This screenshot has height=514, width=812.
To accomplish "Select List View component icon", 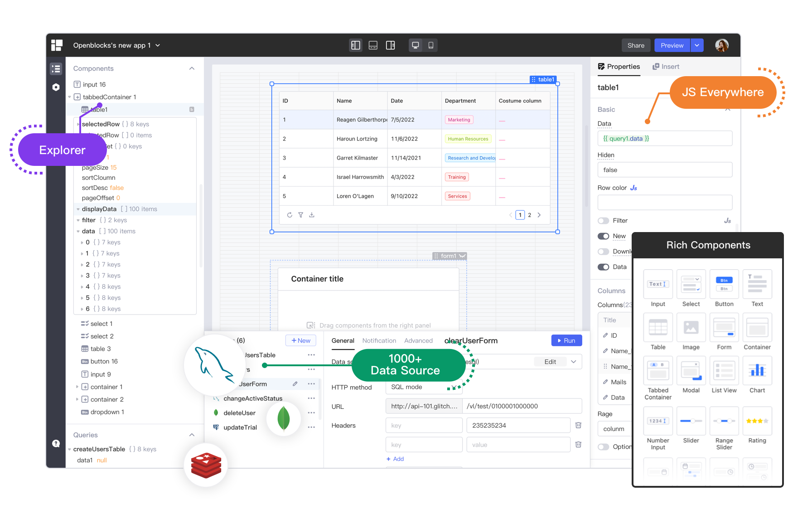I will pos(724,371).
